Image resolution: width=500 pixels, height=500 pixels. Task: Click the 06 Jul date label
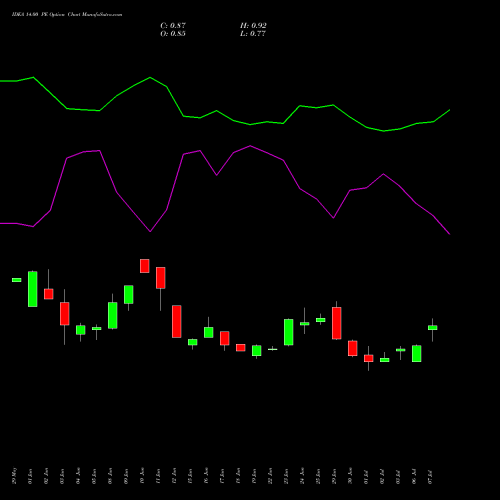point(414,476)
